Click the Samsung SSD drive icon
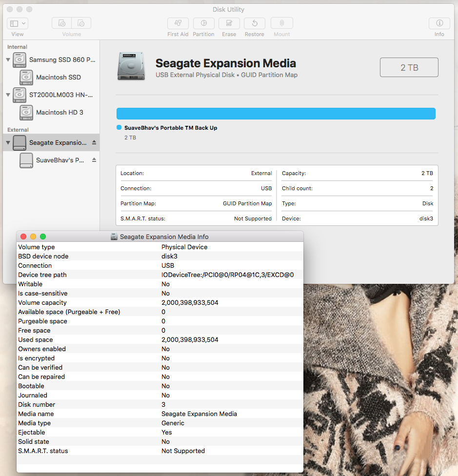Screen dimensions: 458x476 tap(20, 60)
